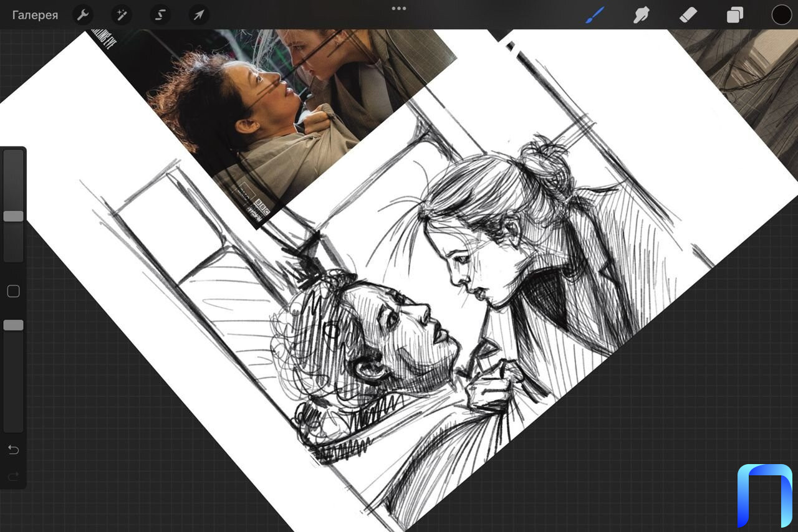
Task: Undo the last stroke with the arrow
Action: point(13,450)
